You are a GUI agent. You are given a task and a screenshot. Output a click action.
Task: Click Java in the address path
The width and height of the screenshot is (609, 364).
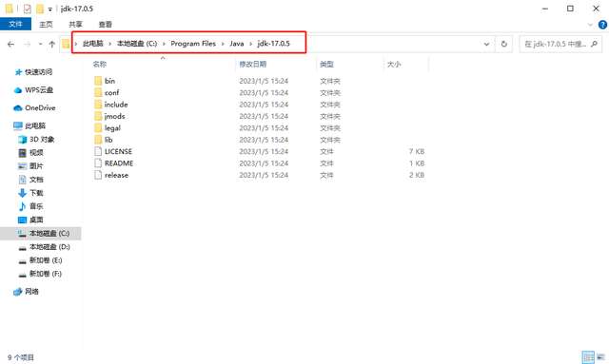tap(237, 44)
